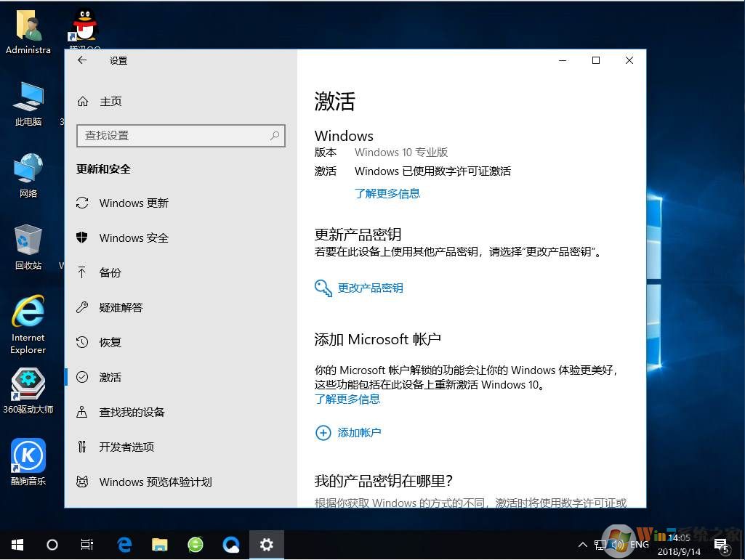Click 了解更多信息 under Microsoft 帐户
The width and height of the screenshot is (745, 560).
pyautogui.click(x=347, y=399)
